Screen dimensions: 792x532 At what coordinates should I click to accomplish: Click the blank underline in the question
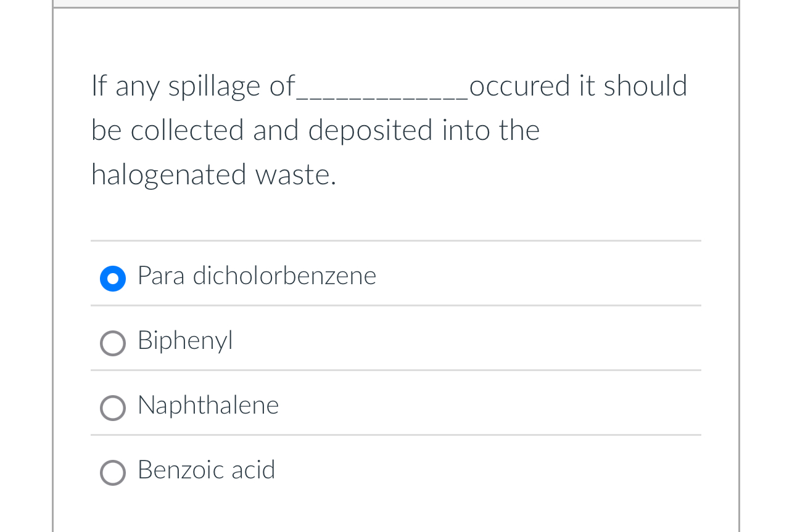(x=382, y=92)
